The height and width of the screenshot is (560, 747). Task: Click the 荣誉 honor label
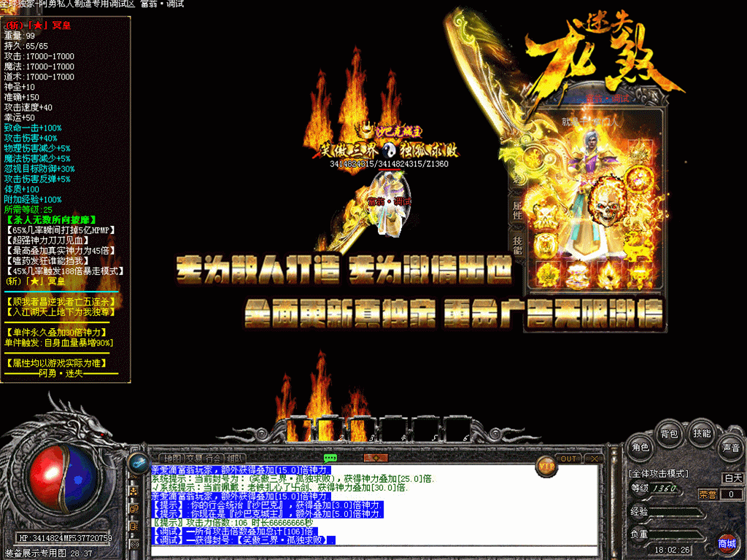pos(707,494)
